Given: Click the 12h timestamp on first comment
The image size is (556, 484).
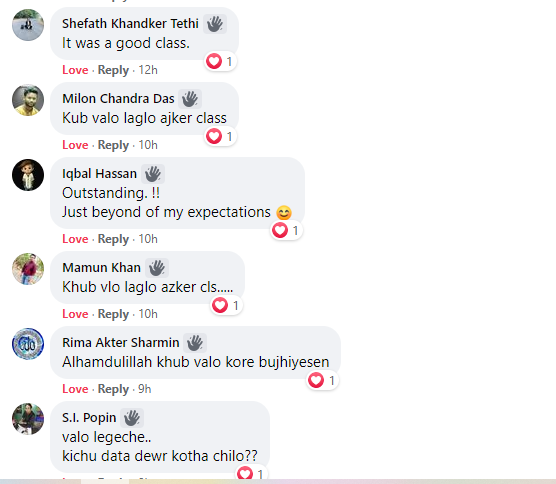Looking at the screenshot, I should click(148, 70).
